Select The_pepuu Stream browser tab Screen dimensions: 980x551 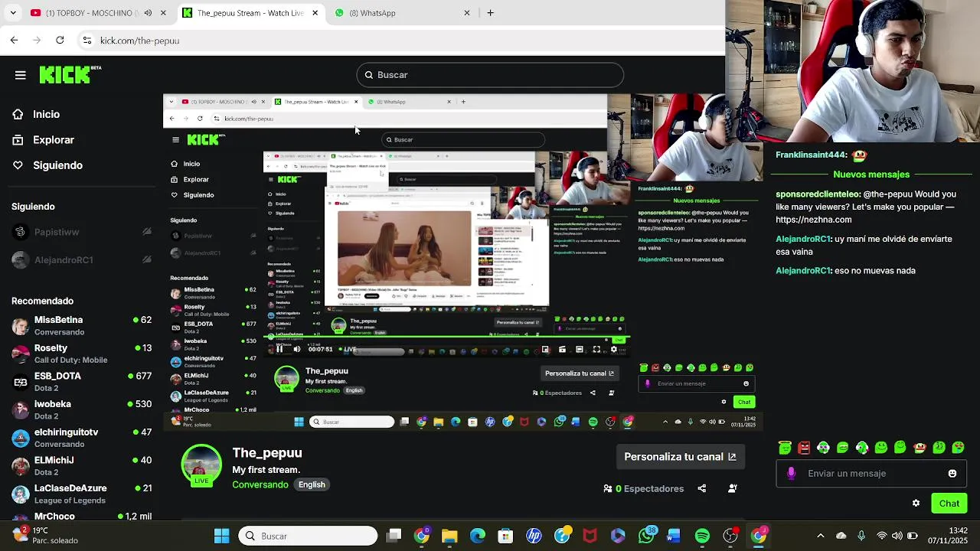[249, 13]
